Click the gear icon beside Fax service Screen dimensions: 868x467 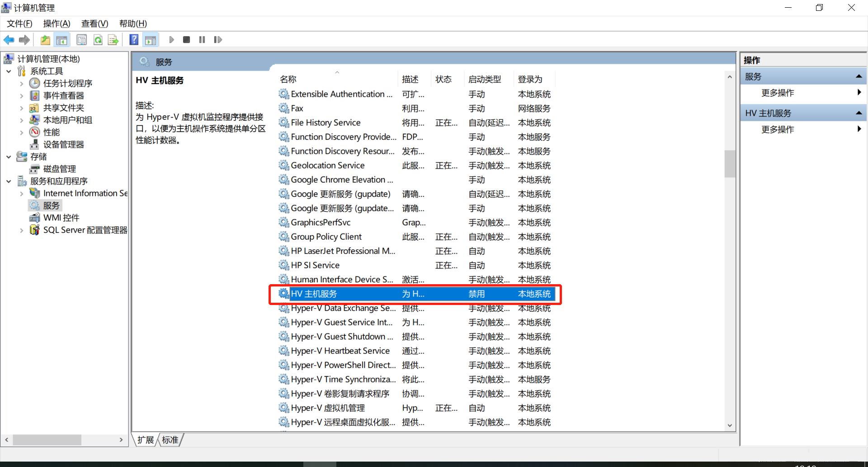tap(284, 108)
